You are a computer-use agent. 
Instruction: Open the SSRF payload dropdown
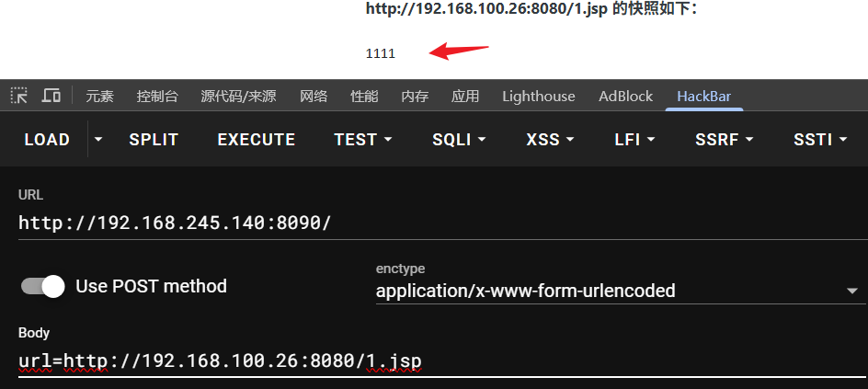pyautogui.click(x=724, y=140)
